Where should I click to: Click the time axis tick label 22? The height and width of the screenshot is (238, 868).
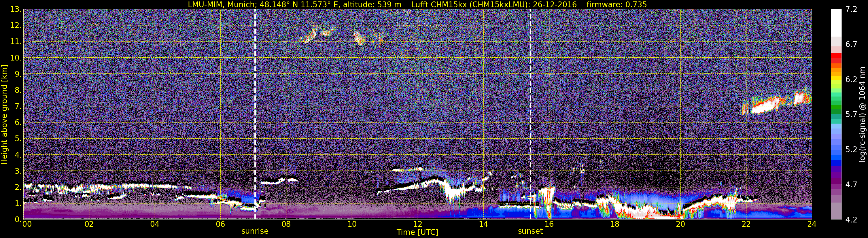[x=746, y=224]
